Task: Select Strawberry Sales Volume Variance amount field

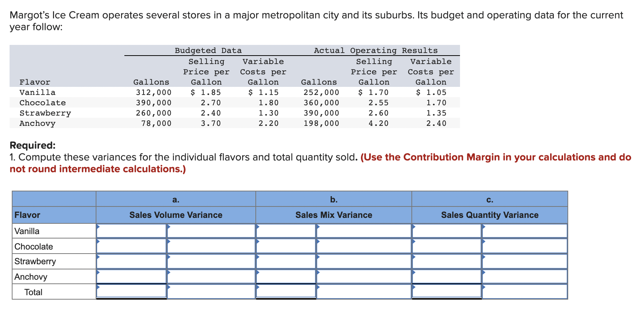Action: click(131, 261)
